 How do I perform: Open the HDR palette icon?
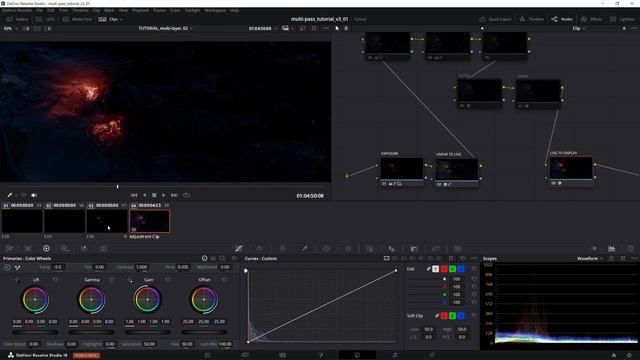click(x=65, y=248)
